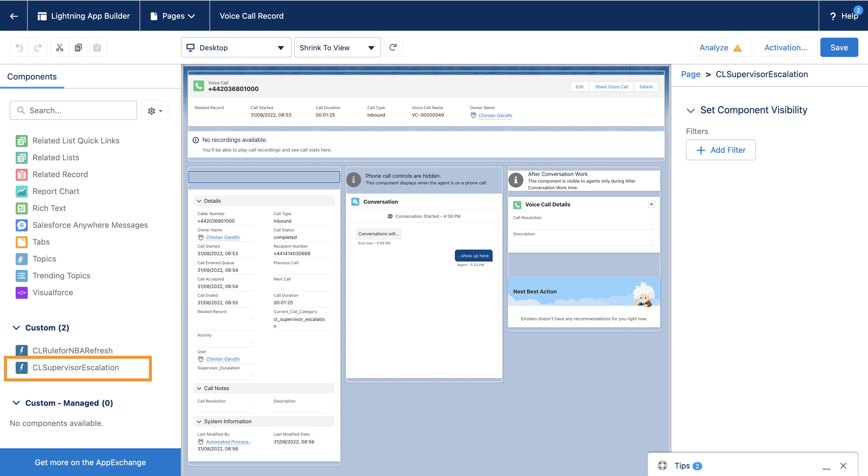Click the copy icon in the toolbar

click(x=78, y=48)
